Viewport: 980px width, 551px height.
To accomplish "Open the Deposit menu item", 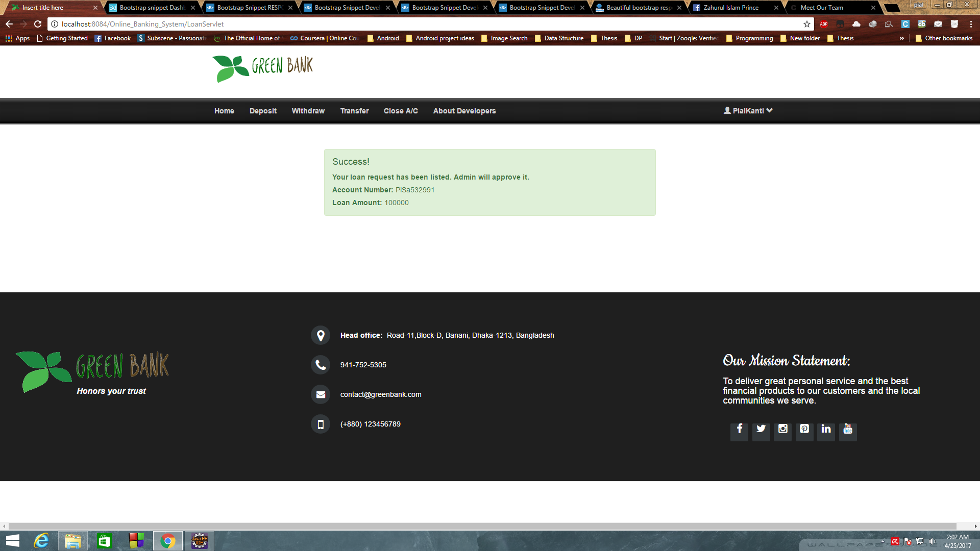I will coord(263,111).
